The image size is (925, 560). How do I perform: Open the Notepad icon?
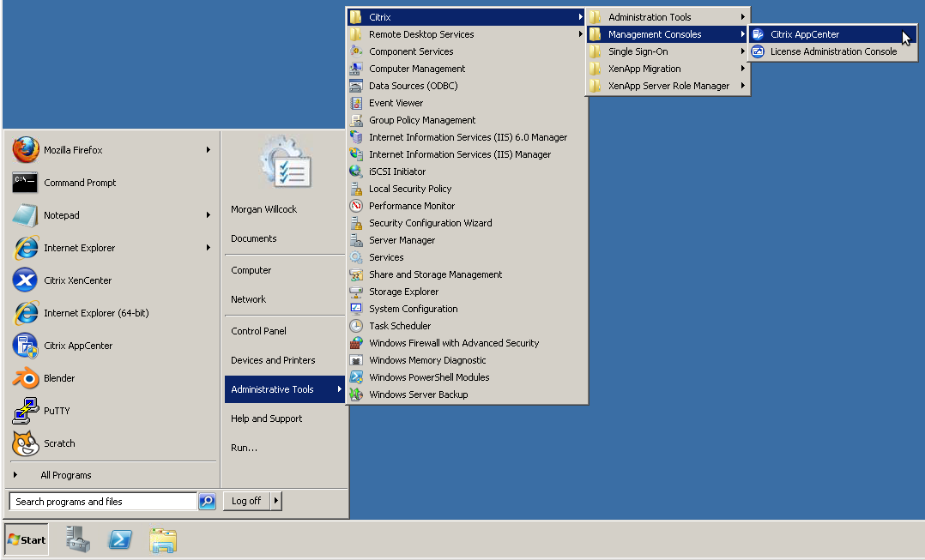26,215
